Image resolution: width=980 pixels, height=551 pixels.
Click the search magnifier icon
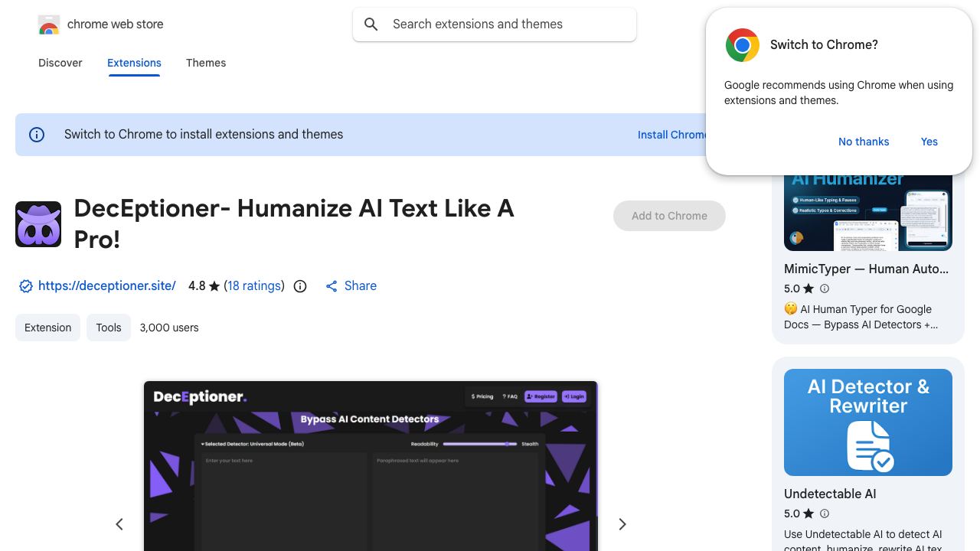(x=371, y=24)
